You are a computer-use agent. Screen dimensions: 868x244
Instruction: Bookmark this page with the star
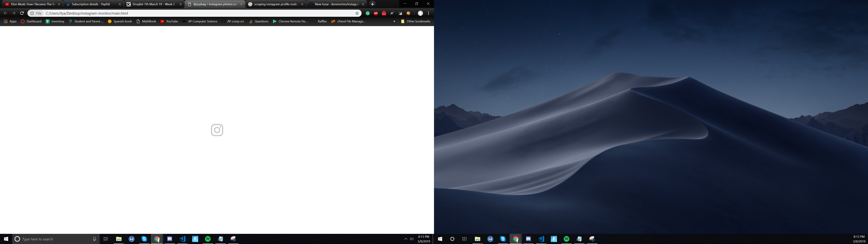click(357, 13)
